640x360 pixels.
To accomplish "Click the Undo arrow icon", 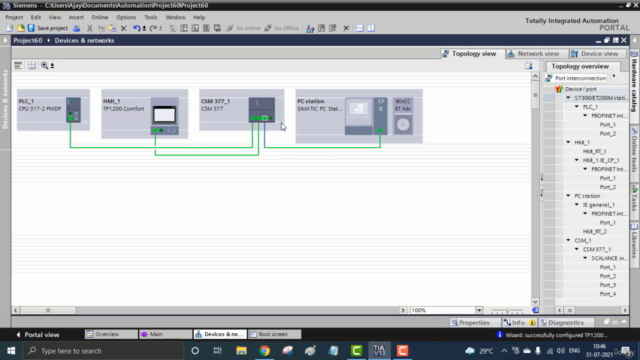I will (137, 28).
